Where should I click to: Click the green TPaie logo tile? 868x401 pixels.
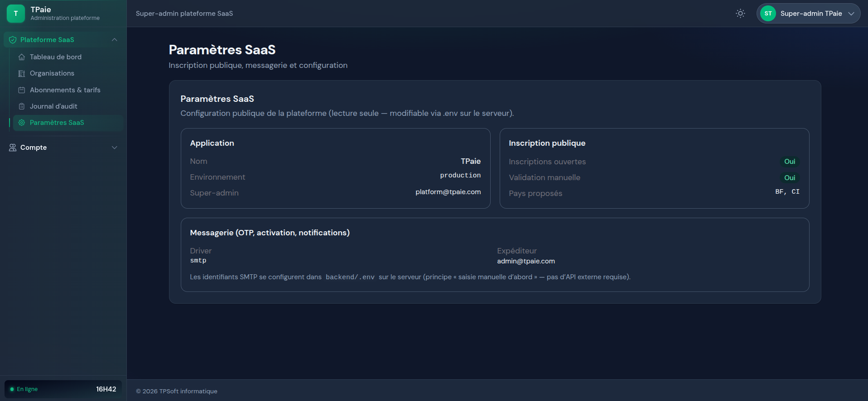[x=16, y=14]
